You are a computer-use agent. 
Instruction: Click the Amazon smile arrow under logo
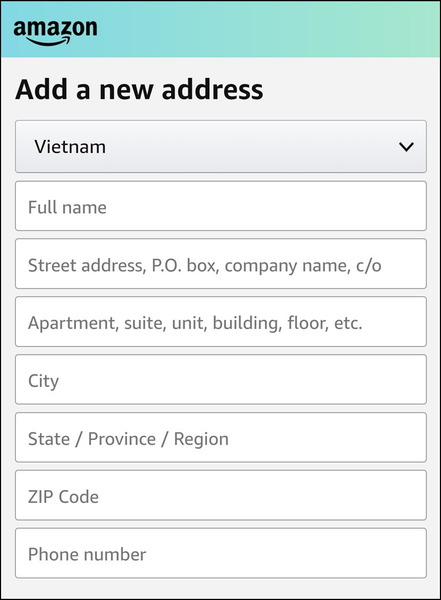coord(49,41)
